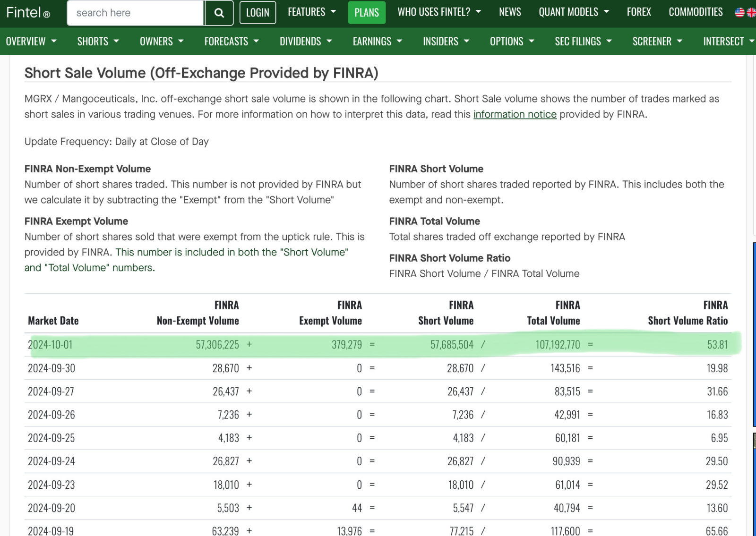Click the Short Sale Volume page heading
Image resolution: width=756 pixels, height=536 pixels.
tap(201, 73)
